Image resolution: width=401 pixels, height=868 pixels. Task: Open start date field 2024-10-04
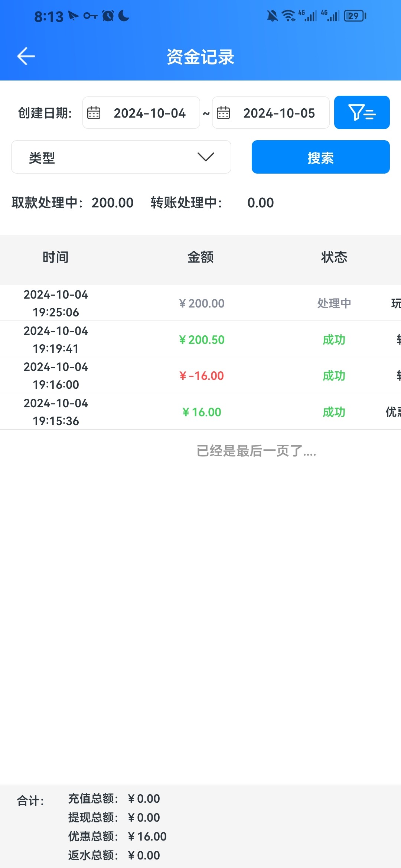(x=149, y=113)
